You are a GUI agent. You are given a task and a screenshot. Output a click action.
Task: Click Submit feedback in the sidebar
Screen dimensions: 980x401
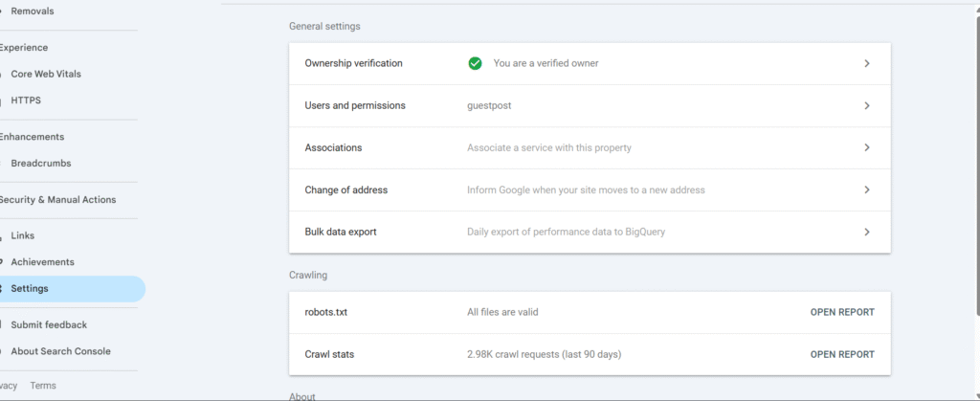[x=49, y=324]
